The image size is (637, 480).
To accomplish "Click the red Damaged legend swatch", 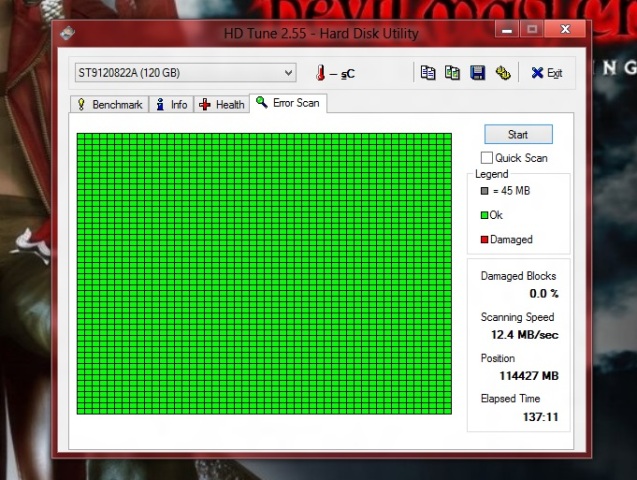I will (484, 240).
